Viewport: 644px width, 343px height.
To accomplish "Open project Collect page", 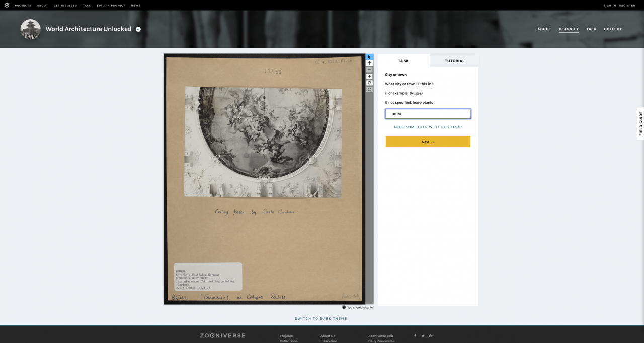I will tap(613, 29).
